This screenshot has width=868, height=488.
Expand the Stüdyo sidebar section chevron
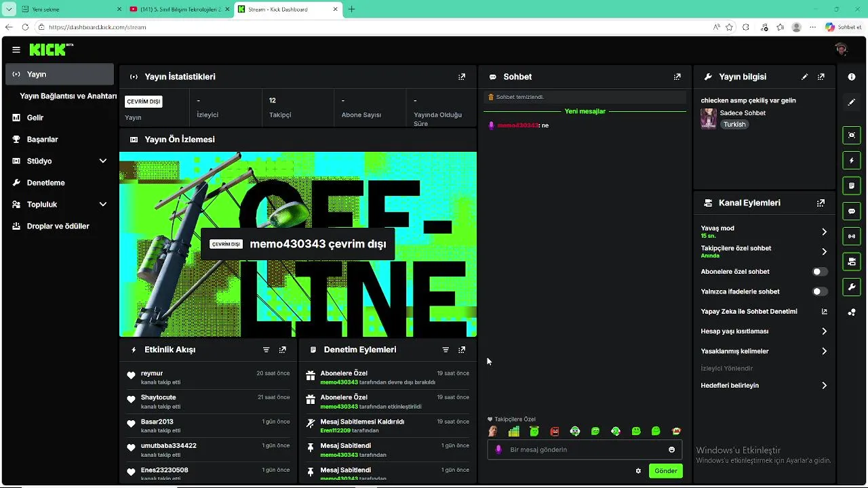pos(103,161)
